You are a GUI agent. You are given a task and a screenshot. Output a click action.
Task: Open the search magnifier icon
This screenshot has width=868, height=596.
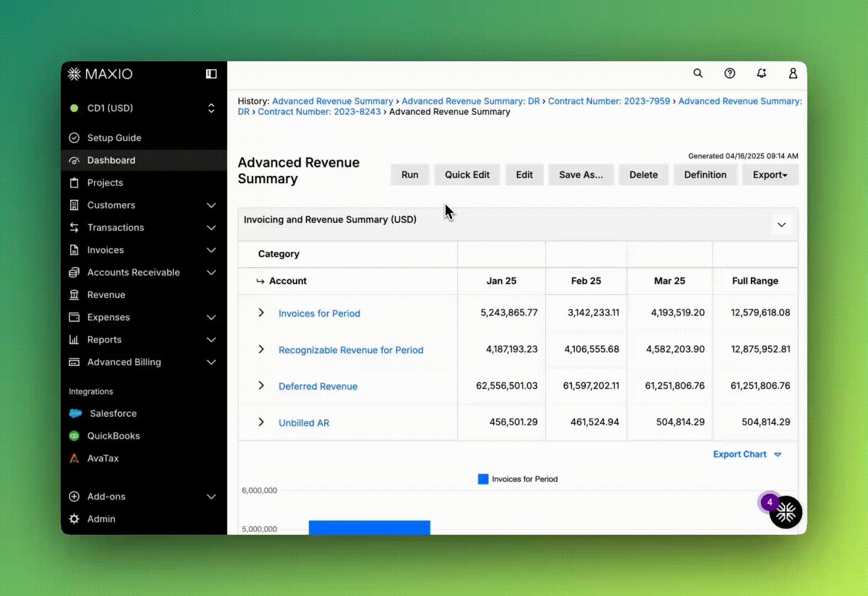tap(698, 73)
